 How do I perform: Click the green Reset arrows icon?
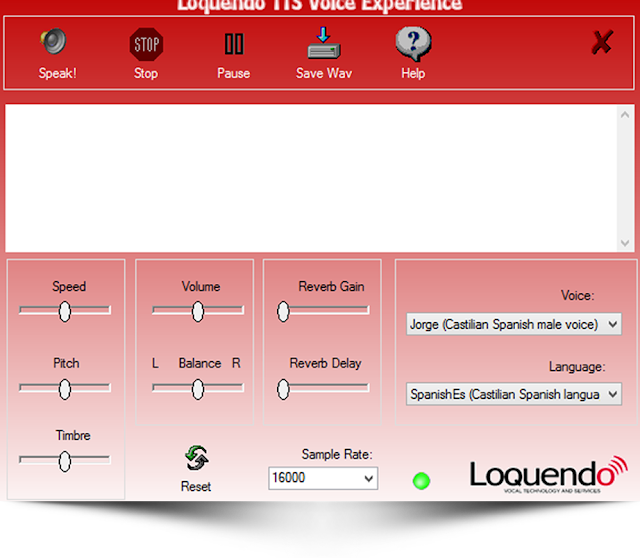[x=197, y=458]
